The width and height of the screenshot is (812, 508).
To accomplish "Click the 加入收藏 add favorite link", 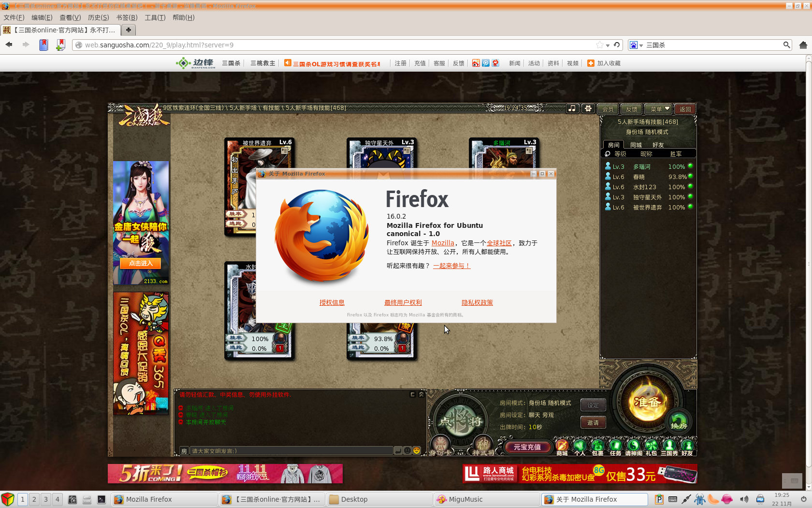I will (604, 63).
